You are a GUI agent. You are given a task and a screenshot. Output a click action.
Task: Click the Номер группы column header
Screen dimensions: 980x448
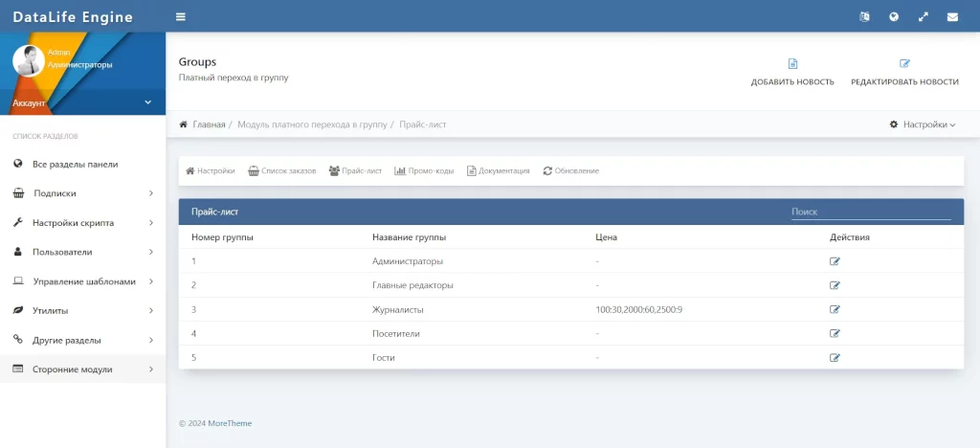pos(222,237)
